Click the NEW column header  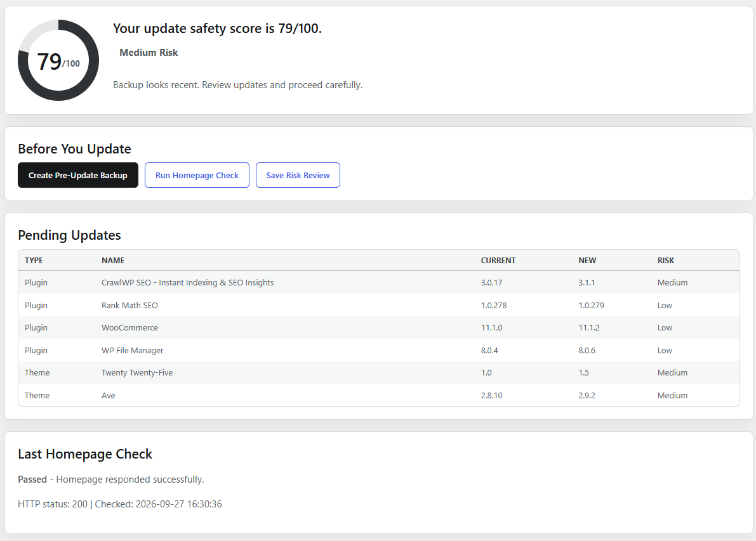point(587,260)
